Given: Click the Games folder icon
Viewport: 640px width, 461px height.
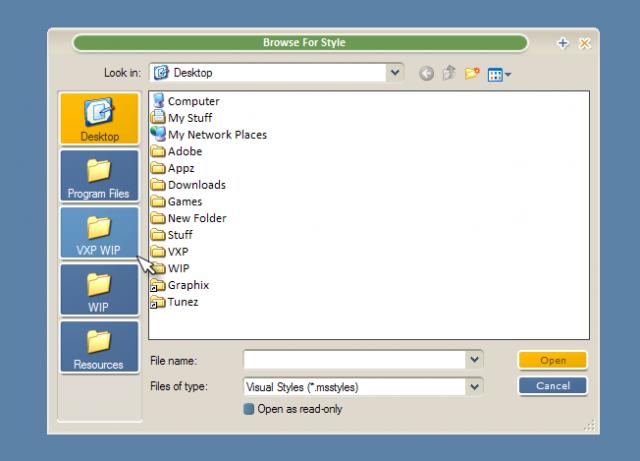Looking at the screenshot, I should pyautogui.click(x=158, y=201).
